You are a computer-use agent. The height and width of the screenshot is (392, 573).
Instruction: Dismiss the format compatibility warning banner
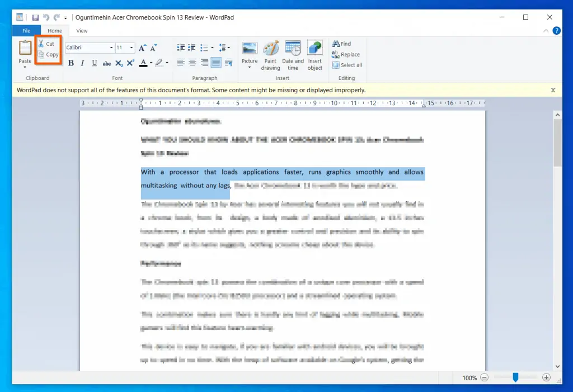point(553,89)
